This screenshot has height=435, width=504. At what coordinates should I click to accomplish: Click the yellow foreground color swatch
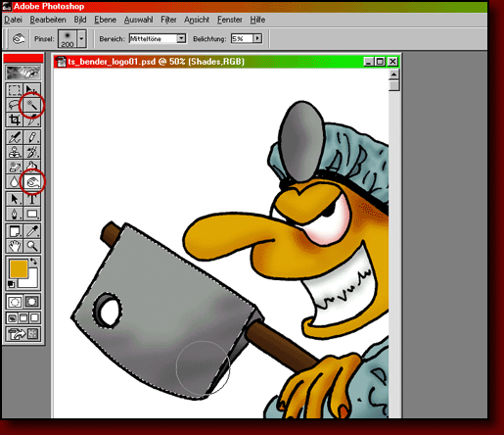point(19,268)
